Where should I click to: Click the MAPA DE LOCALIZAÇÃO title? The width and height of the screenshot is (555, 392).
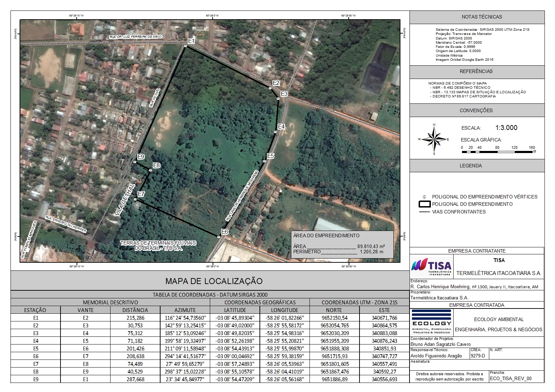pos(214,281)
